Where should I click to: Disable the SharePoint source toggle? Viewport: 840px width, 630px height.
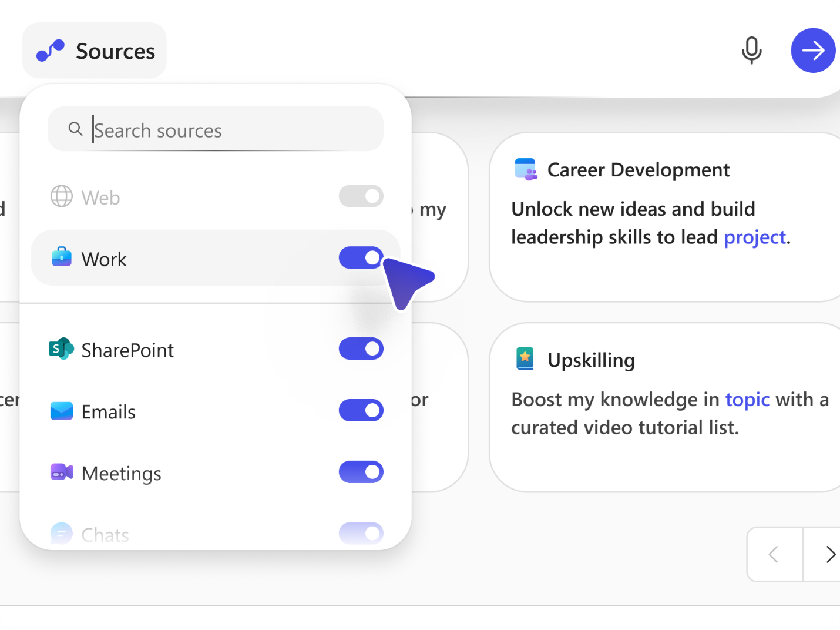[361, 348]
